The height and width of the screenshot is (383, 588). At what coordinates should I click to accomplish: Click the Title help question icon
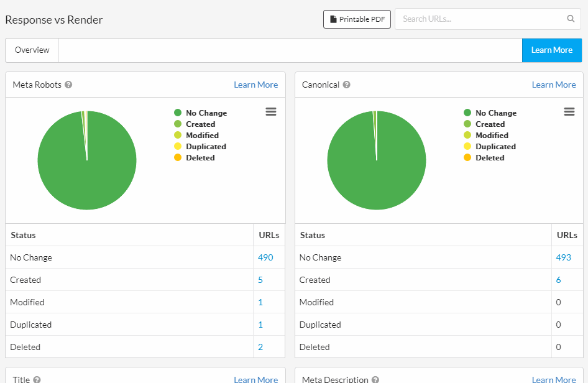[37, 380]
